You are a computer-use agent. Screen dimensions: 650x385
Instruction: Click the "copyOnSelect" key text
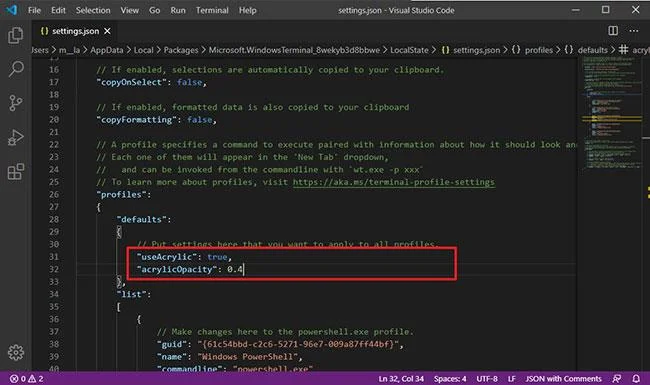click(x=131, y=82)
